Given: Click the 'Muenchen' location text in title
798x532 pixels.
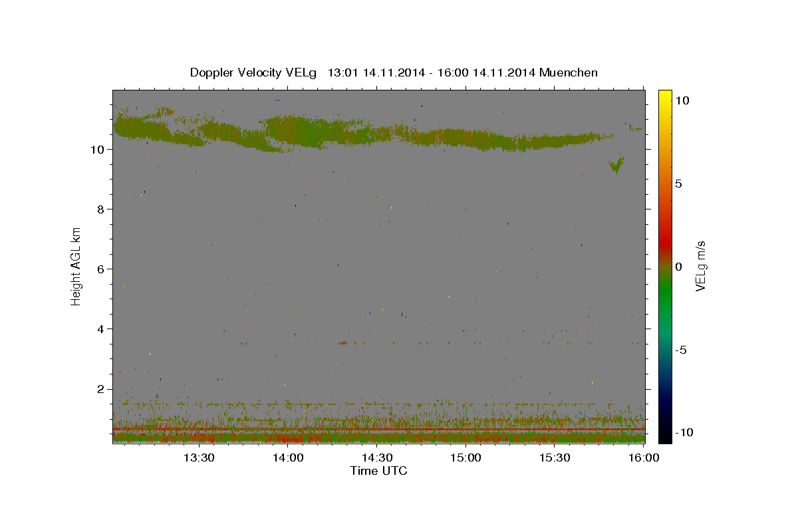Looking at the screenshot, I should click(569, 72).
